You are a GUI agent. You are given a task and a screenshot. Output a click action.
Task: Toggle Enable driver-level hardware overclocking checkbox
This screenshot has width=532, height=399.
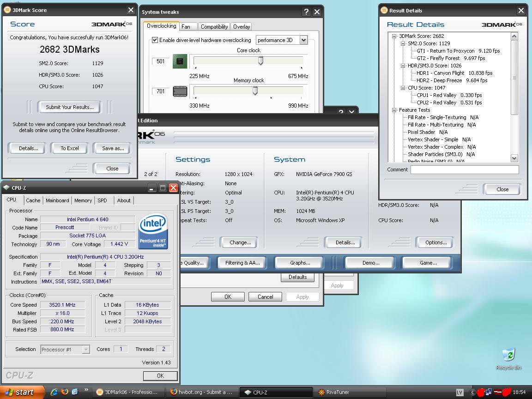[155, 40]
